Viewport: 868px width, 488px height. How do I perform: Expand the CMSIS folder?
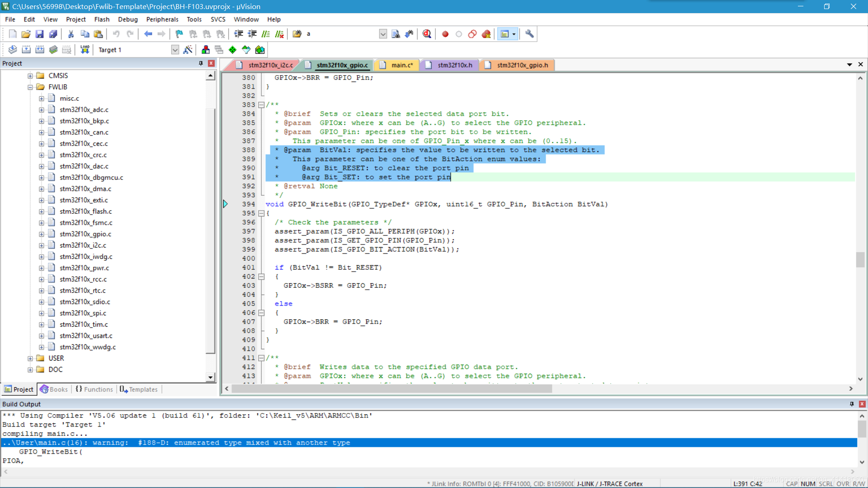point(30,76)
